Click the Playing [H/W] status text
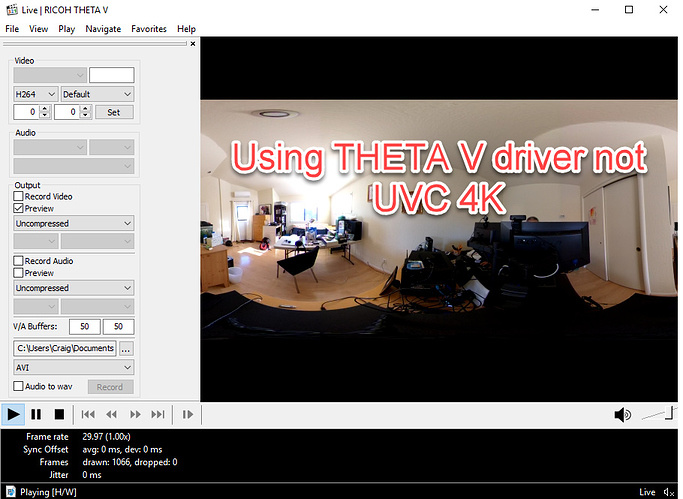 coord(48,492)
